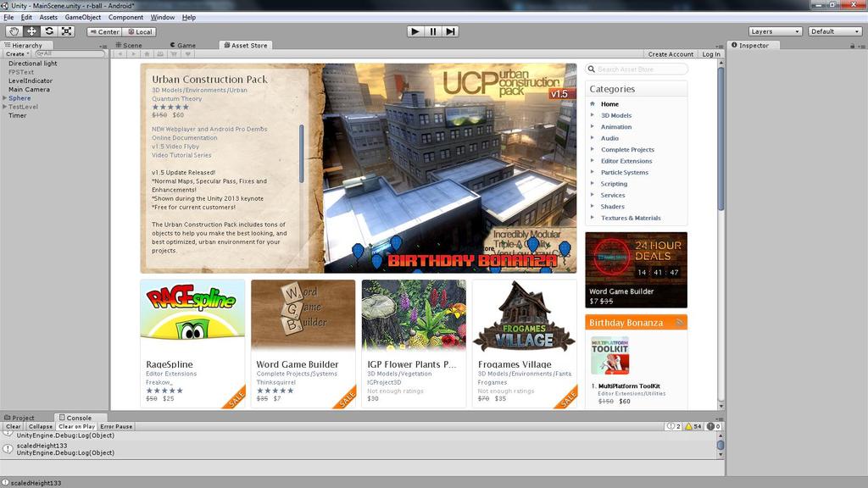Open the GameObject menu

(x=83, y=17)
